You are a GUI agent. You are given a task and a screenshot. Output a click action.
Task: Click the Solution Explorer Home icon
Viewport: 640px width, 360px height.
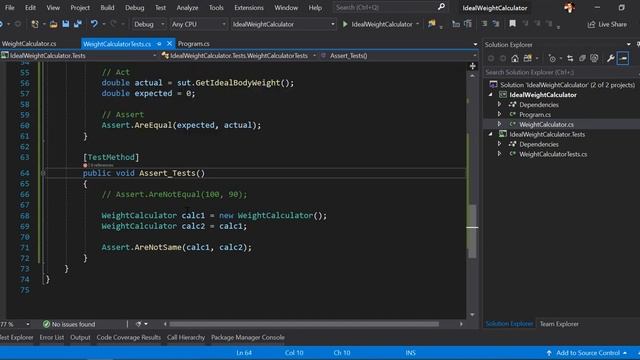pyautogui.click(x=515, y=59)
